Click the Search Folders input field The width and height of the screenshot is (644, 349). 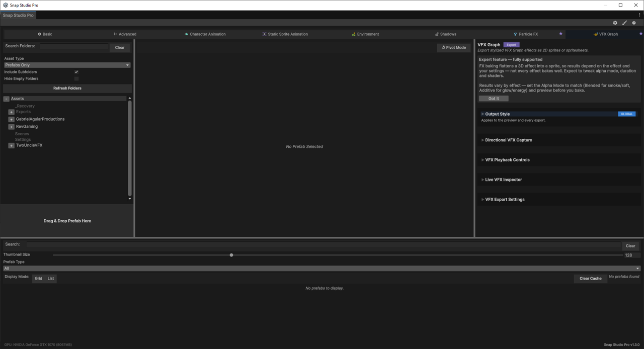[74, 46]
